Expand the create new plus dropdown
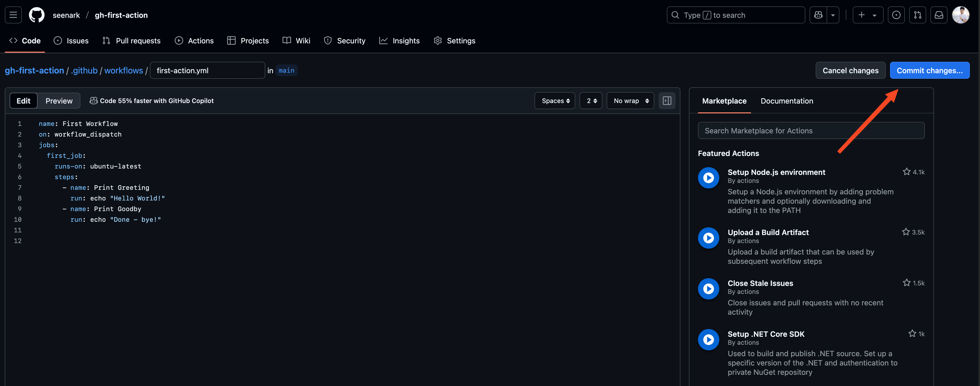 [x=867, y=15]
